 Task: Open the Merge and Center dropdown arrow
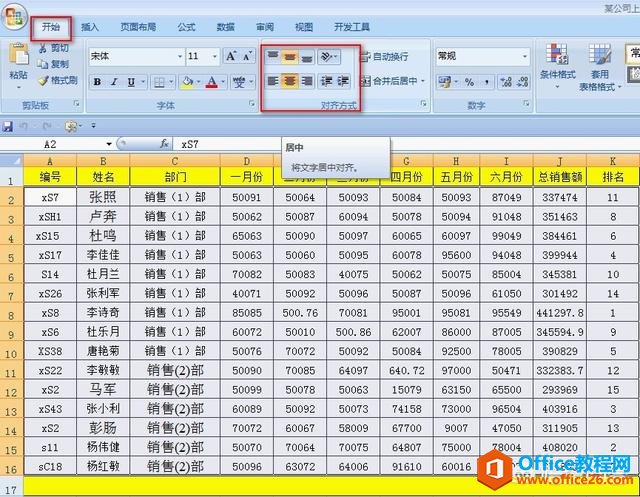(423, 81)
